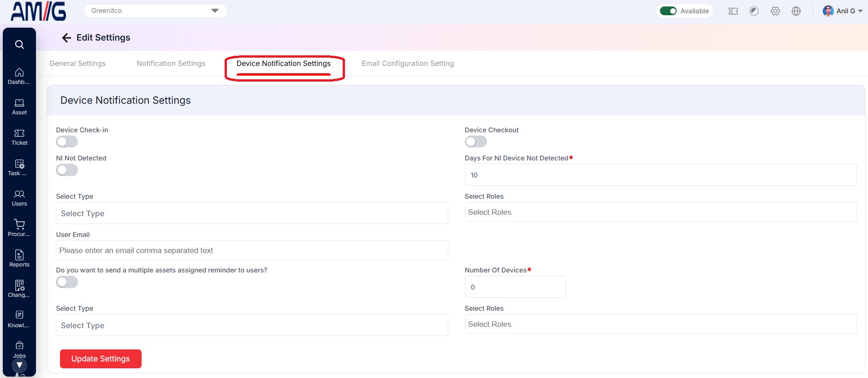Click the globe language icon
The width and height of the screenshot is (868, 378).
coord(796,11)
